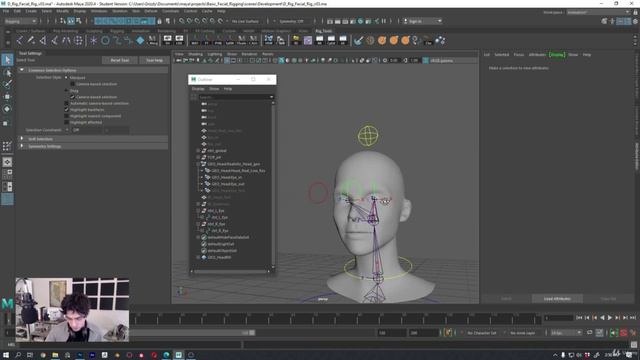Click the yellow folder shelf icon

(x=296, y=40)
